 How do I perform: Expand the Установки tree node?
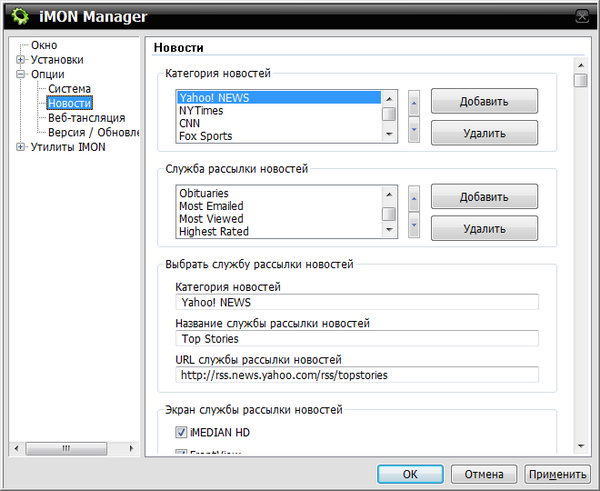coord(20,60)
